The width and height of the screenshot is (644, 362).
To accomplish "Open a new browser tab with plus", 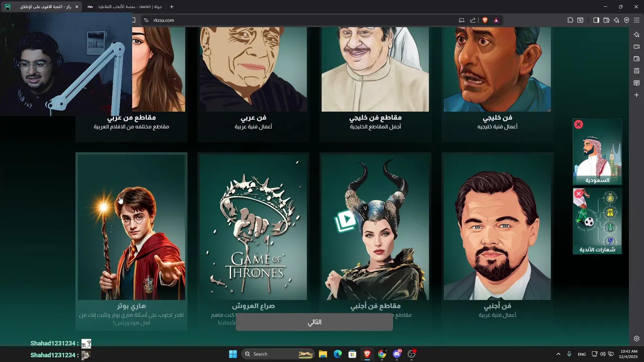I will pos(172,7).
